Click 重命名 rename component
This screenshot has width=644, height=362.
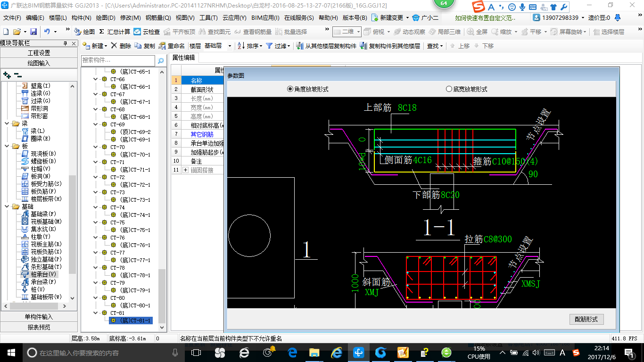coord(172,46)
